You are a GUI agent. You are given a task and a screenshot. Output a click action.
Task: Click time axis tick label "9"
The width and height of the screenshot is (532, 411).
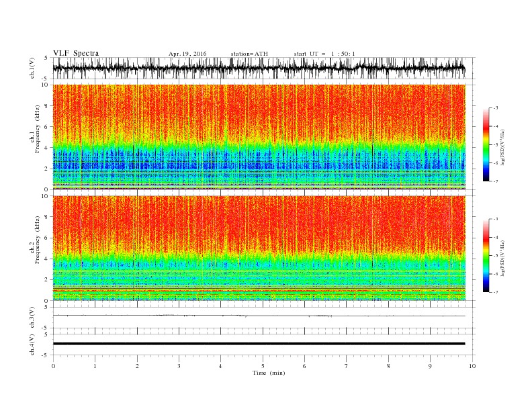pyautogui.click(x=430, y=366)
